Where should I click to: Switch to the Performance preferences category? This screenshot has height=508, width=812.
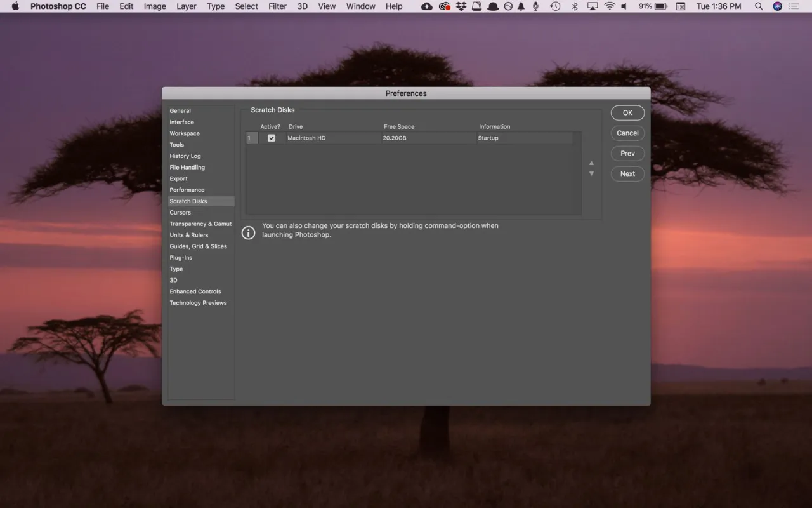[x=187, y=189]
